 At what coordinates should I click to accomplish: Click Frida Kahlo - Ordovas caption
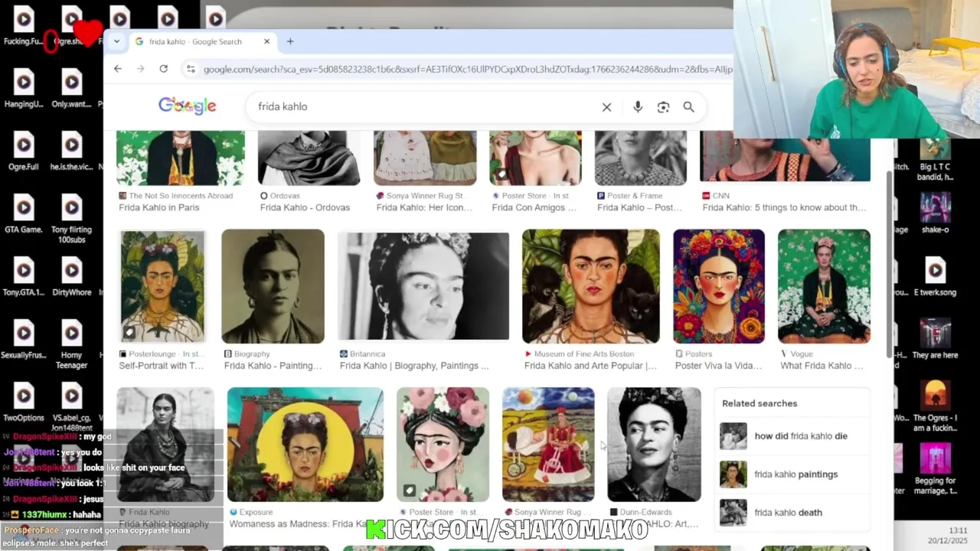[x=305, y=207]
